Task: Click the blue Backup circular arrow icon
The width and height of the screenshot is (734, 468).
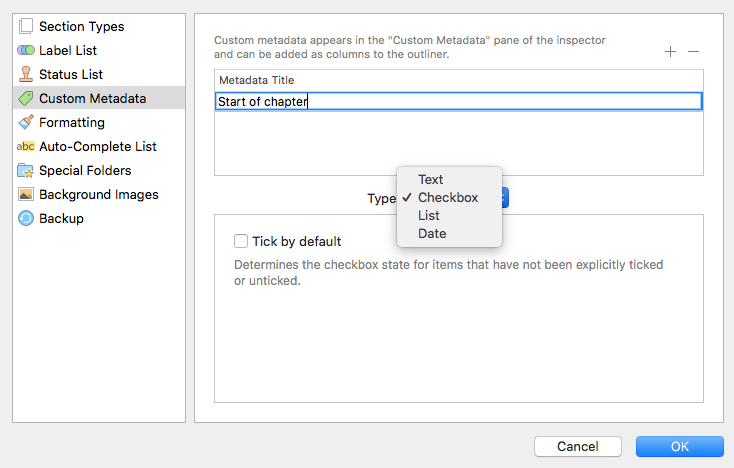Action: [x=26, y=218]
